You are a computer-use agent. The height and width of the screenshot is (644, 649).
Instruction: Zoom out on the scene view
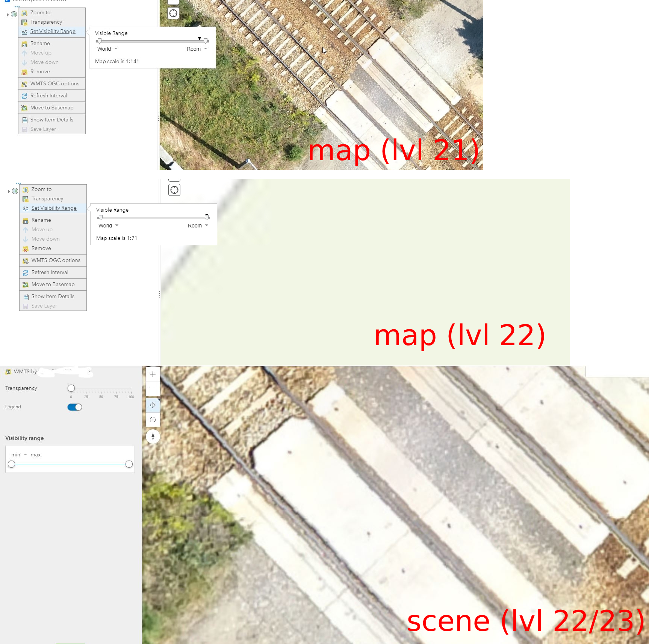pos(153,389)
